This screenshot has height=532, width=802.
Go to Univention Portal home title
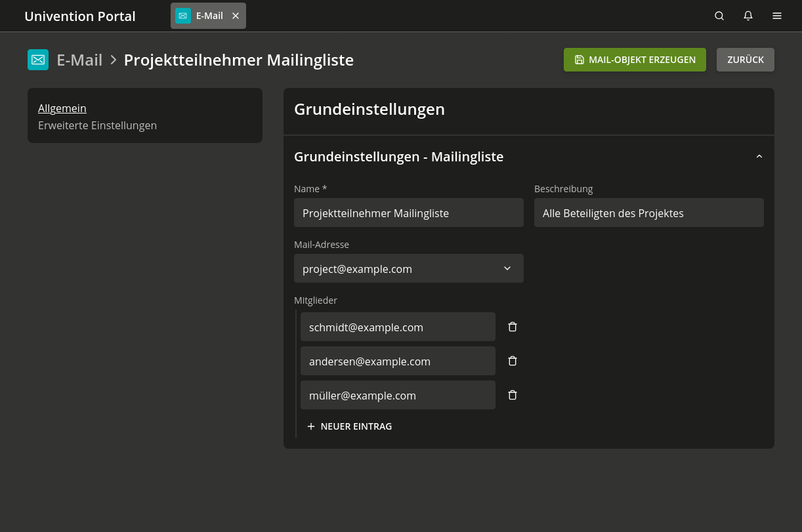80,16
